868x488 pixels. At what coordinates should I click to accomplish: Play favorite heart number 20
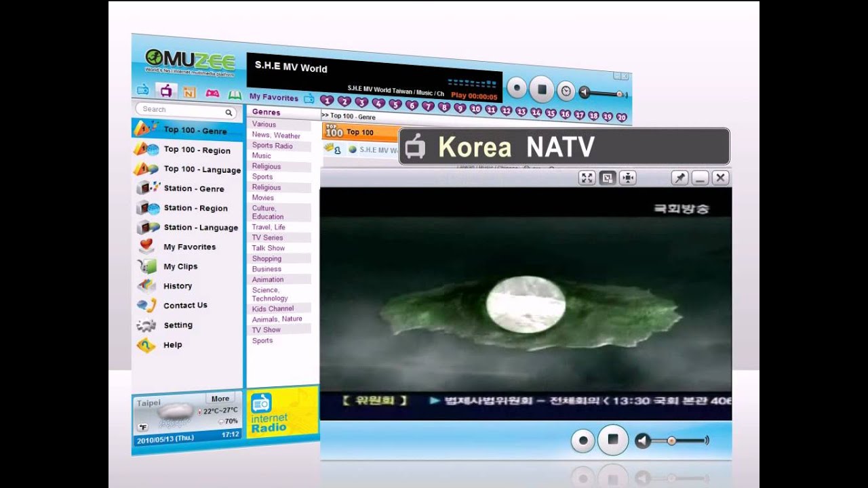pos(621,117)
